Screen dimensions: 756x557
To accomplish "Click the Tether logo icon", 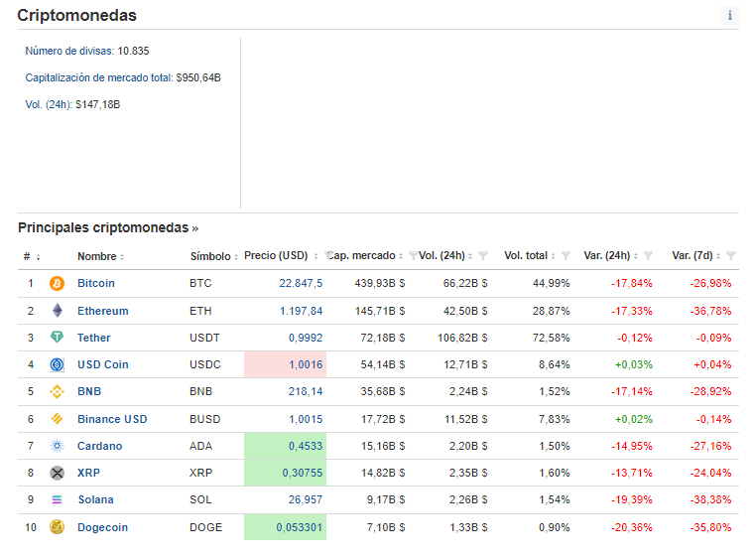I will coord(57,338).
